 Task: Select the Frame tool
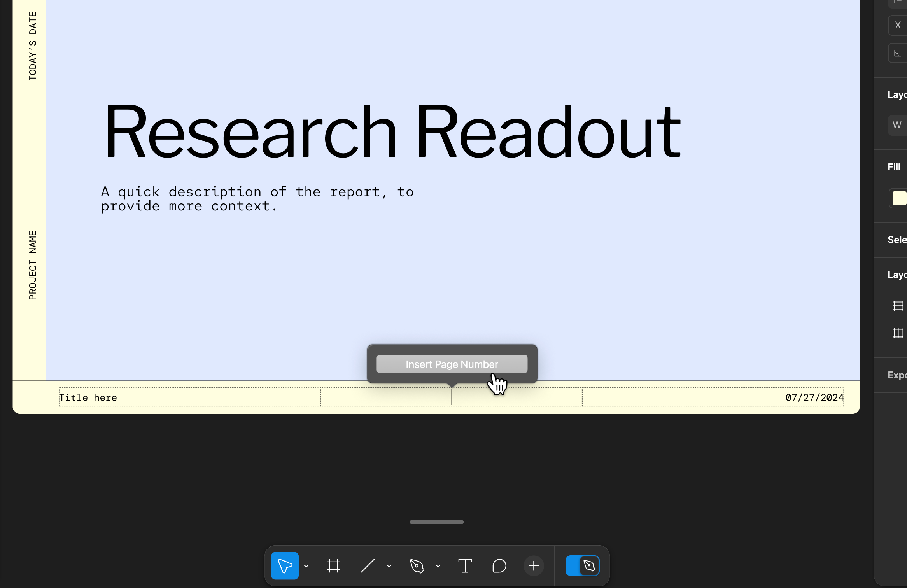333,566
